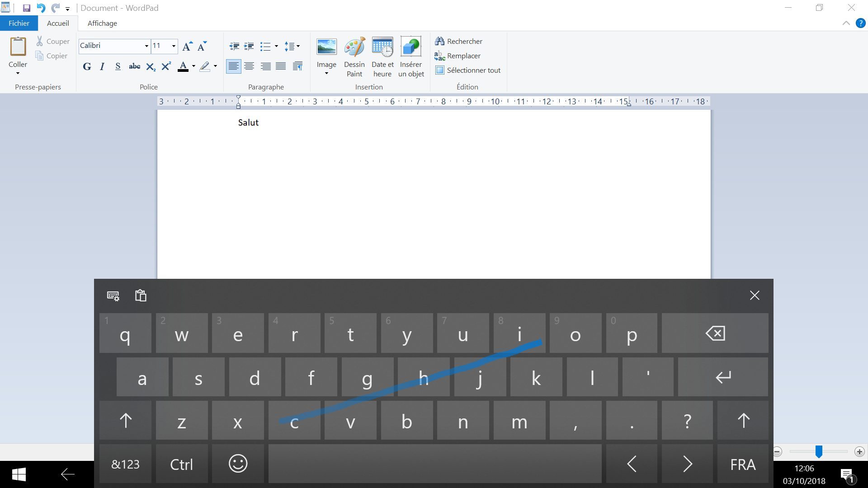Tap the Ctrl key on touch keyboard
Screen dimensions: 868x488
pos(182,464)
